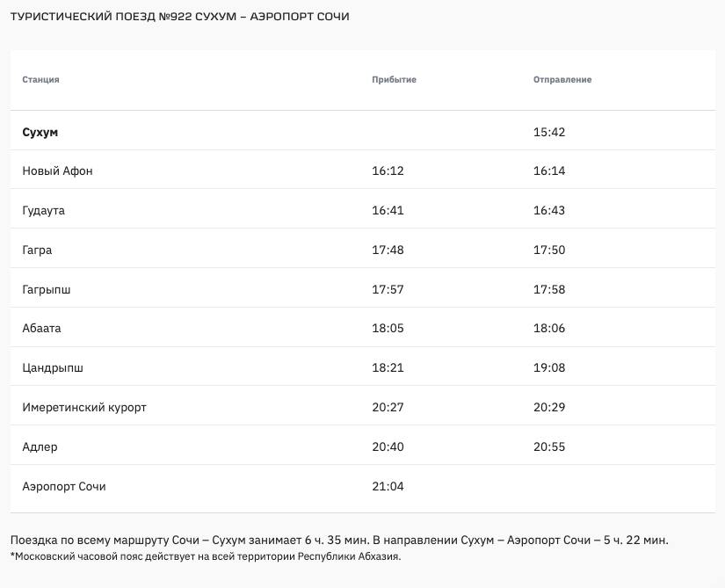Click the 21:04 arrival at Аэропорт Сочи
Screen dimensions: 725x588
coord(388,486)
